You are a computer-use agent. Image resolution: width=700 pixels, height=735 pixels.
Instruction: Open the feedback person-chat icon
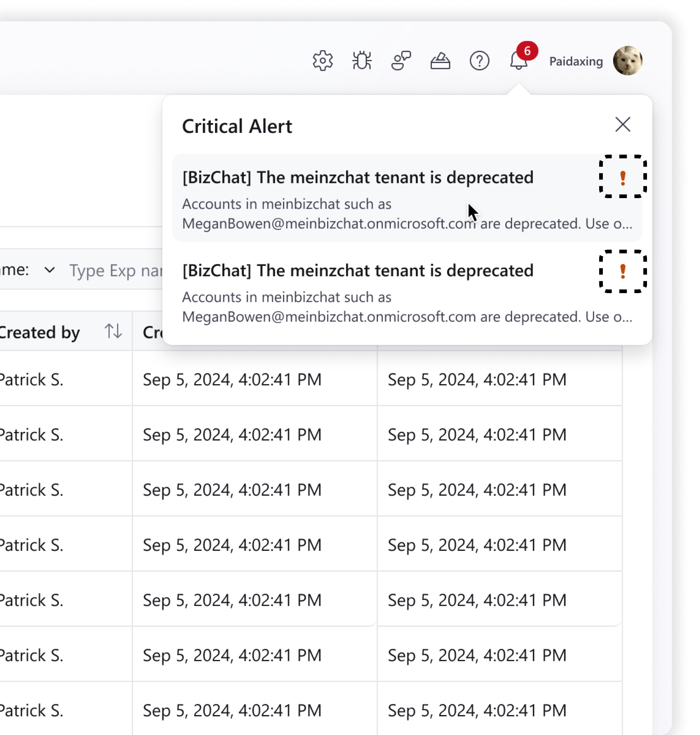[401, 60]
